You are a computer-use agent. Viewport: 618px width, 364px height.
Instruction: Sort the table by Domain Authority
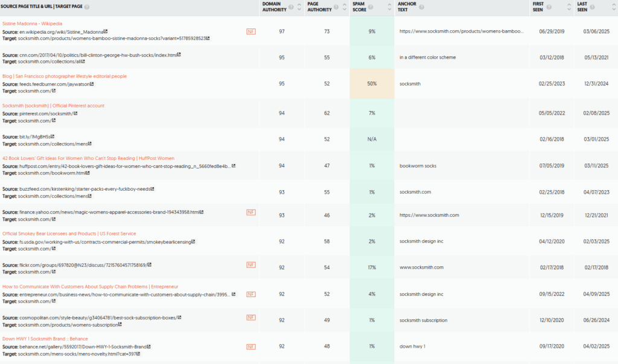point(299,7)
